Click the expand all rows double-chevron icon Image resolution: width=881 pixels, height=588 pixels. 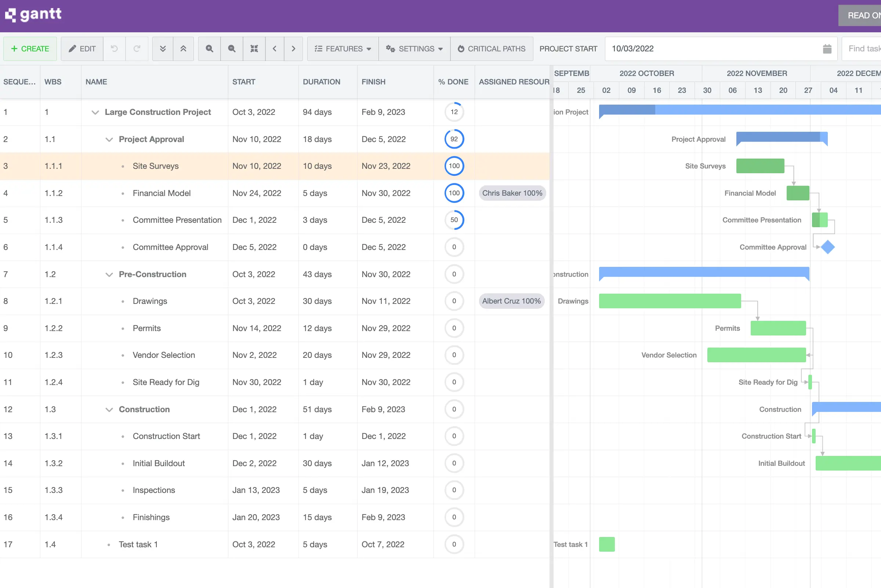162,49
